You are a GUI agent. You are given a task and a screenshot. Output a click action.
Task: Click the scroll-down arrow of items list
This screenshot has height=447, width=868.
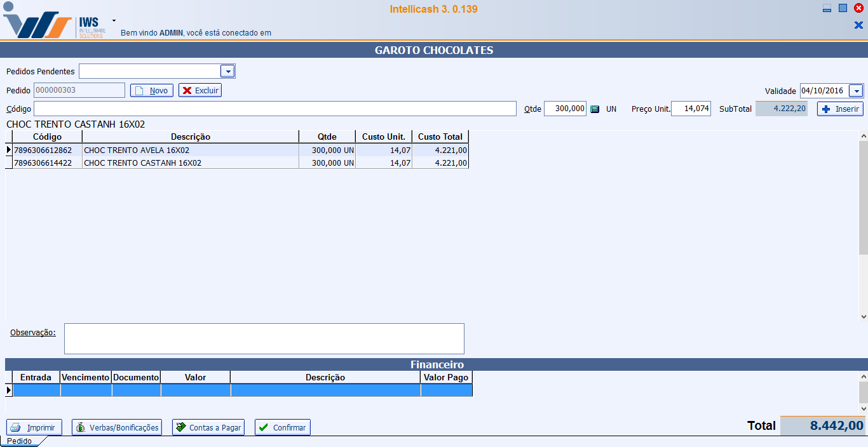864,316
